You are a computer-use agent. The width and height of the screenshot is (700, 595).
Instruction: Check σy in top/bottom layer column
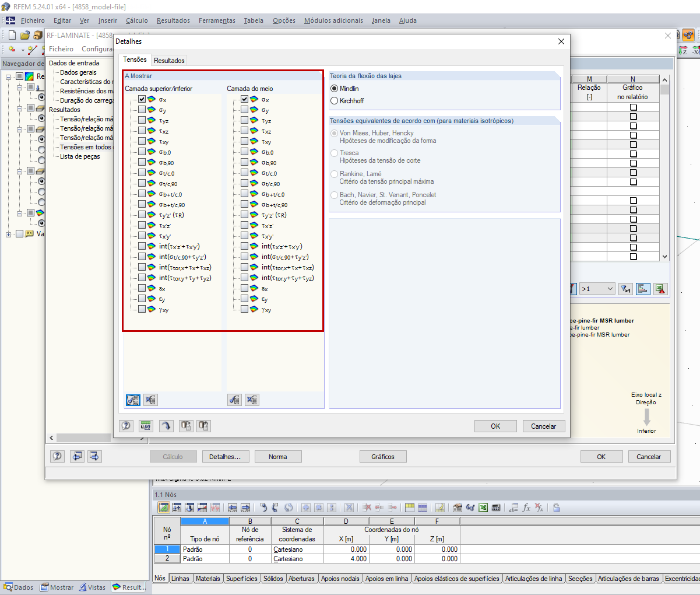click(142, 110)
